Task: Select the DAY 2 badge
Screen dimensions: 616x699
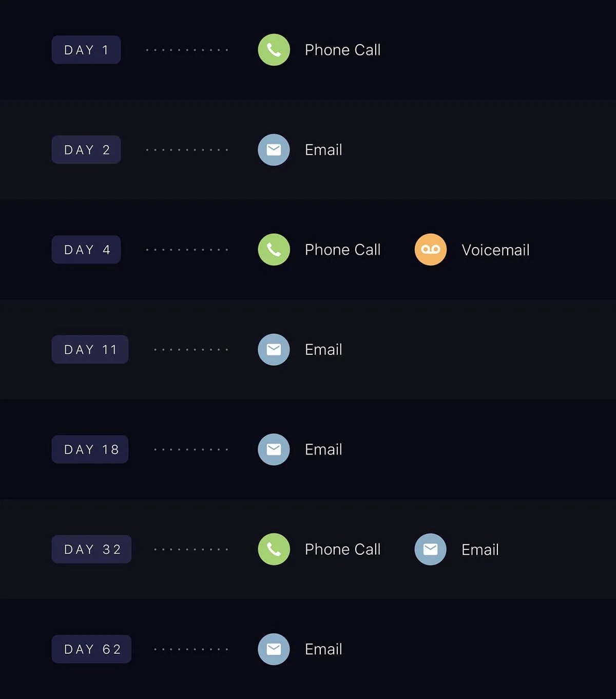Action: coord(86,149)
